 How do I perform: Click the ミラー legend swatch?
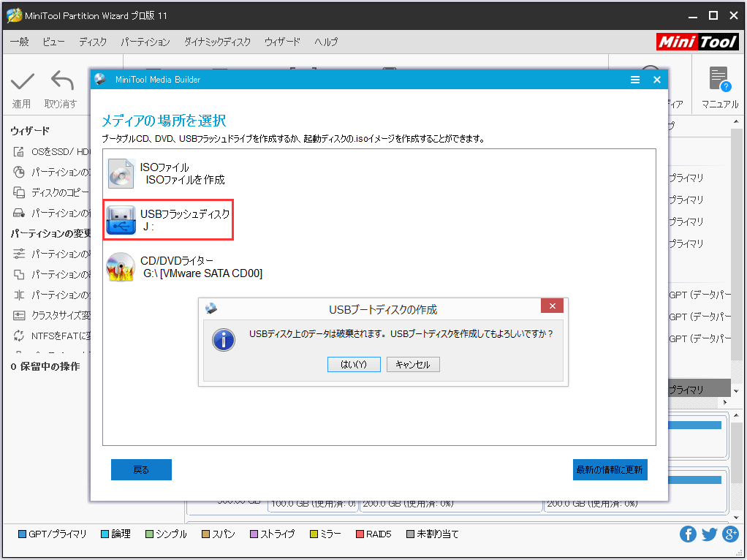click(314, 534)
